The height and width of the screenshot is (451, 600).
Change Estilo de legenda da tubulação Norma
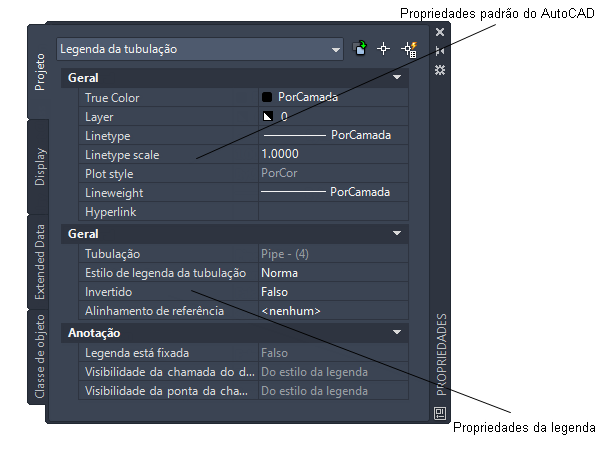333,273
